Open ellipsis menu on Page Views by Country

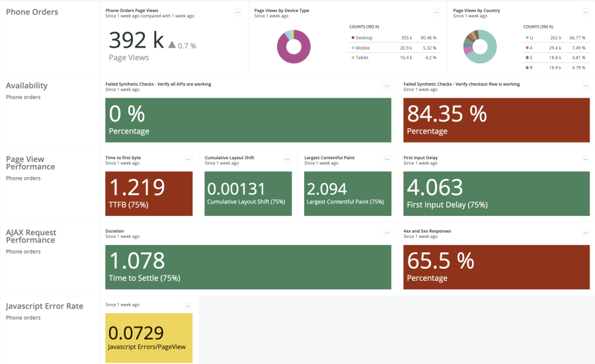[585, 13]
